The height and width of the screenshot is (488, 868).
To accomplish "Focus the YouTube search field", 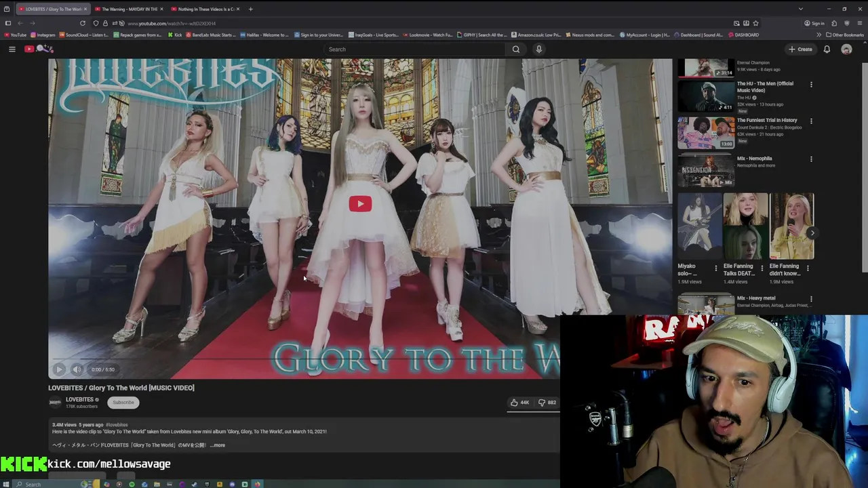I will pyautogui.click(x=414, y=49).
